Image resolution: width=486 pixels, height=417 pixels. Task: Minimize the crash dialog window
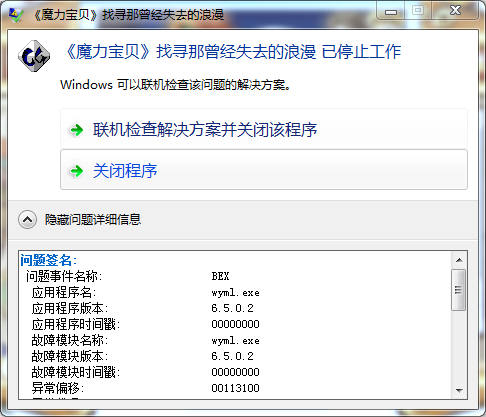(391, 12)
